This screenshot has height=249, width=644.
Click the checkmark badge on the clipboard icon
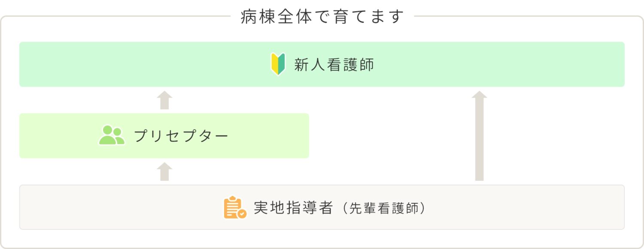coord(242,213)
